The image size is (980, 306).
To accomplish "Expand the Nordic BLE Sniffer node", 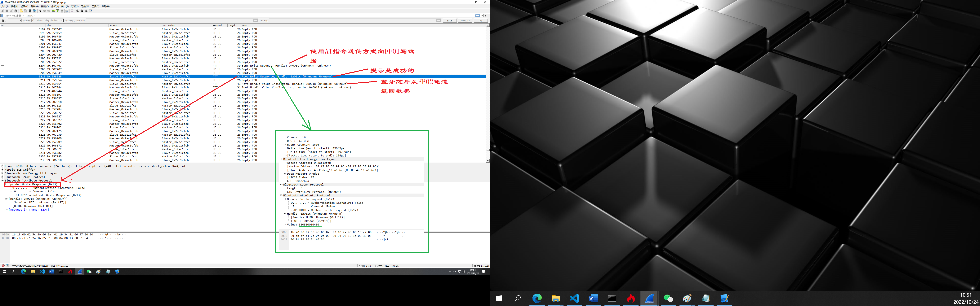I will click(x=2, y=169).
